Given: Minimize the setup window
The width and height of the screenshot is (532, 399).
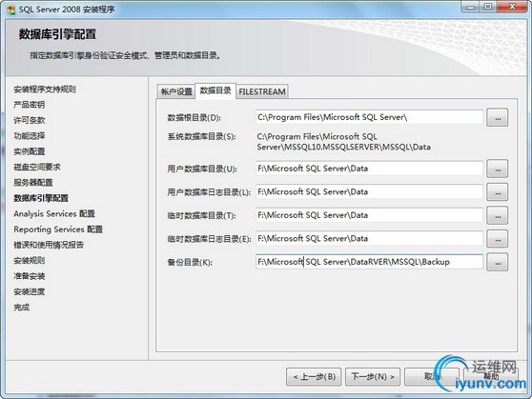Looking at the screenshot, I should (x=470, y=7).
